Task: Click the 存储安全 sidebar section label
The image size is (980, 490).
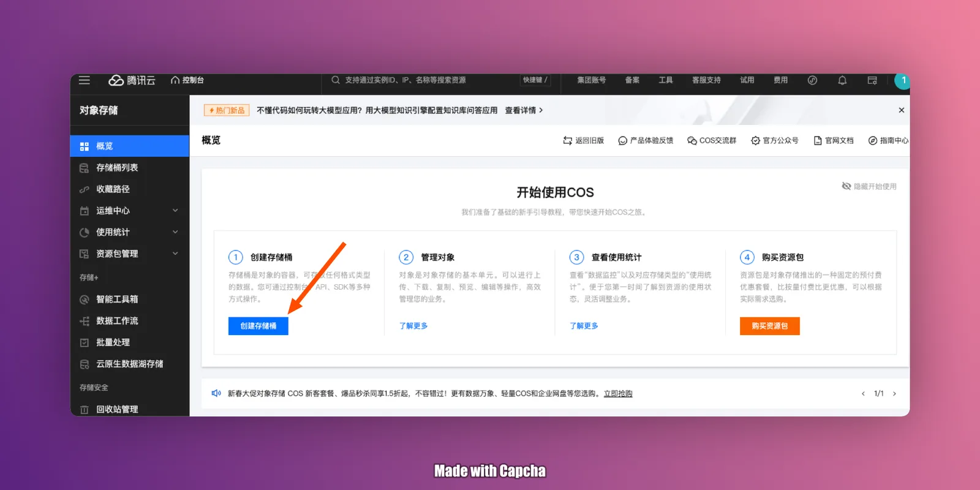Action: click(x=94, y=388)
